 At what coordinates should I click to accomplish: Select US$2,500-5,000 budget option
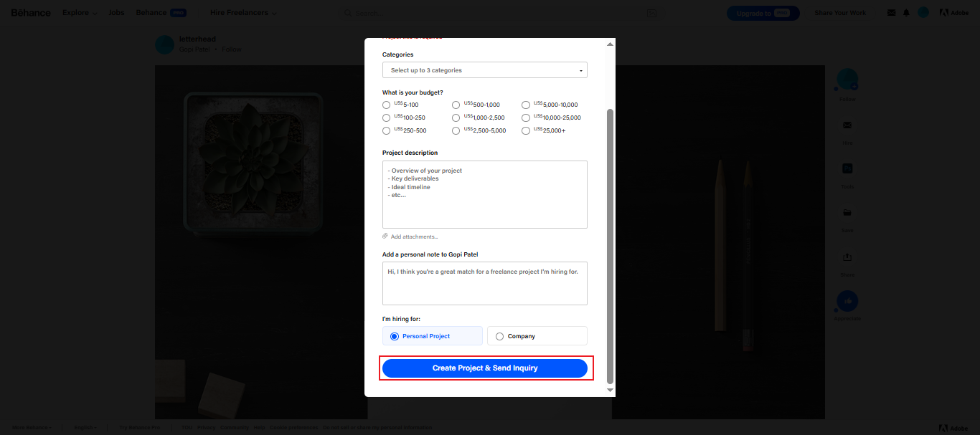point(456,131)
